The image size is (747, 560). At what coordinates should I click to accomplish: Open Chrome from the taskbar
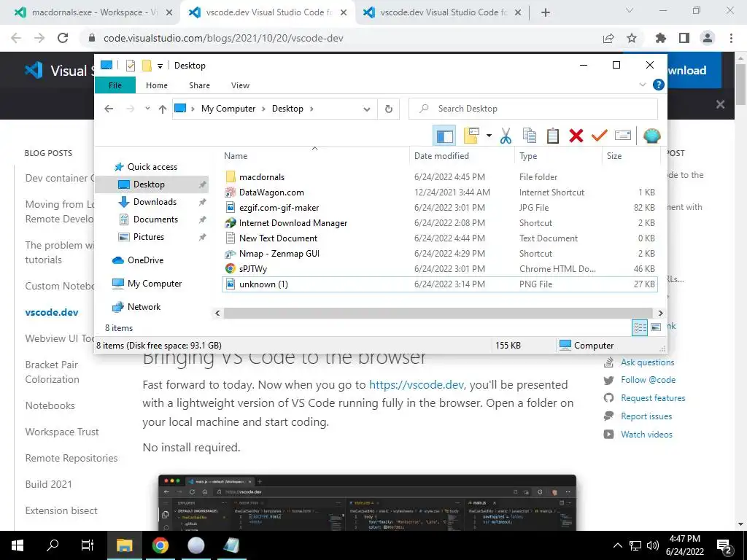coord(160,545)
